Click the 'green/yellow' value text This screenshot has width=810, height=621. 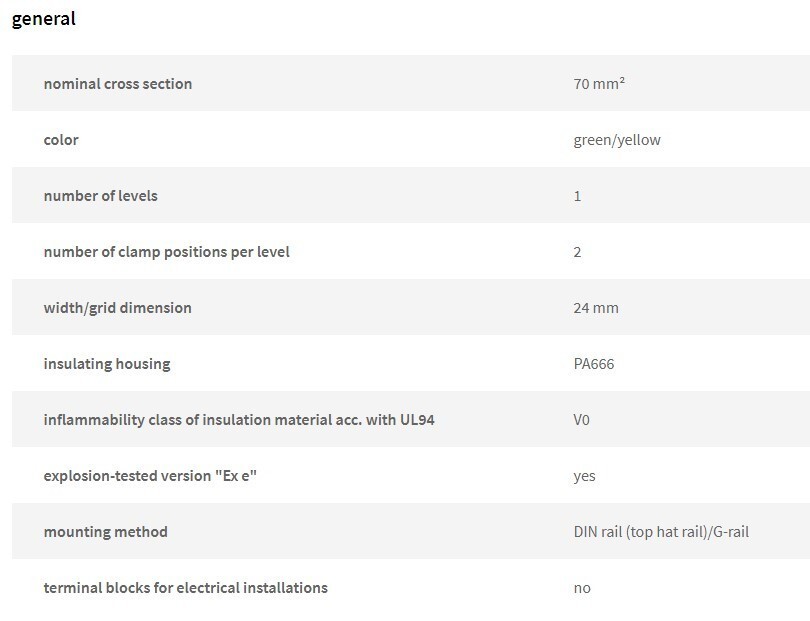617,140
